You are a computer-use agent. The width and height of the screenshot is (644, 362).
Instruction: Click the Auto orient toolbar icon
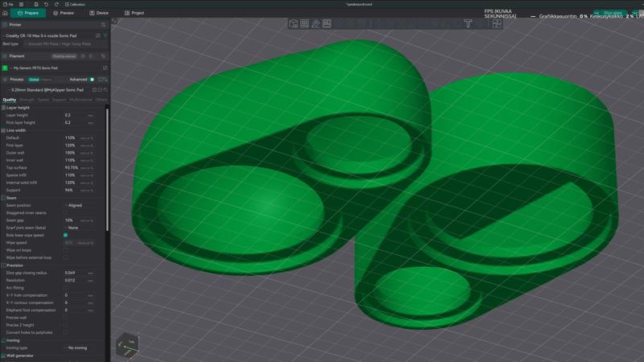pos(316,24)
